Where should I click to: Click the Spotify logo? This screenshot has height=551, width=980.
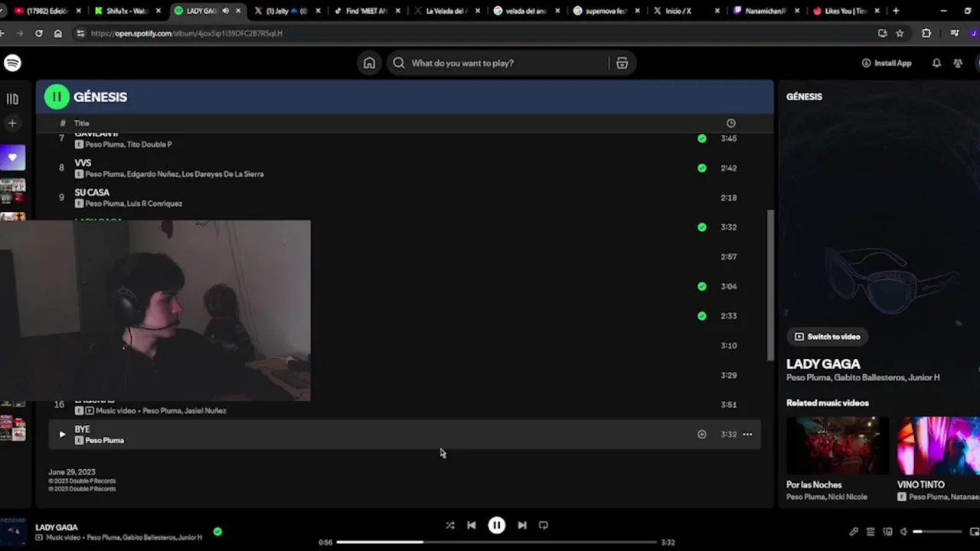coord(12,63)
